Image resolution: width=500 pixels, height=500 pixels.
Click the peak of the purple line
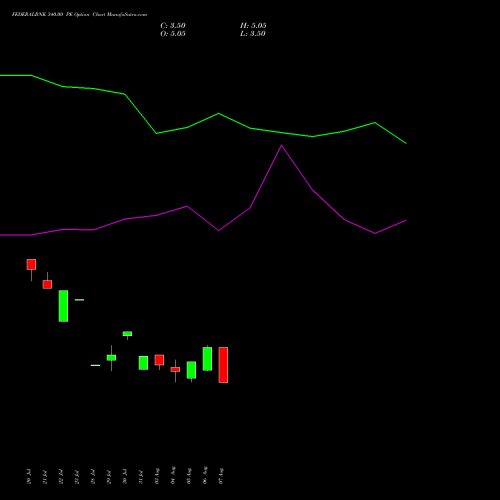(x=282, y=146)
